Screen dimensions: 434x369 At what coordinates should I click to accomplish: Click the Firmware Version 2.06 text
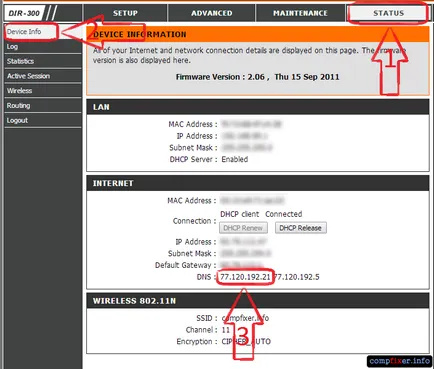257,77
